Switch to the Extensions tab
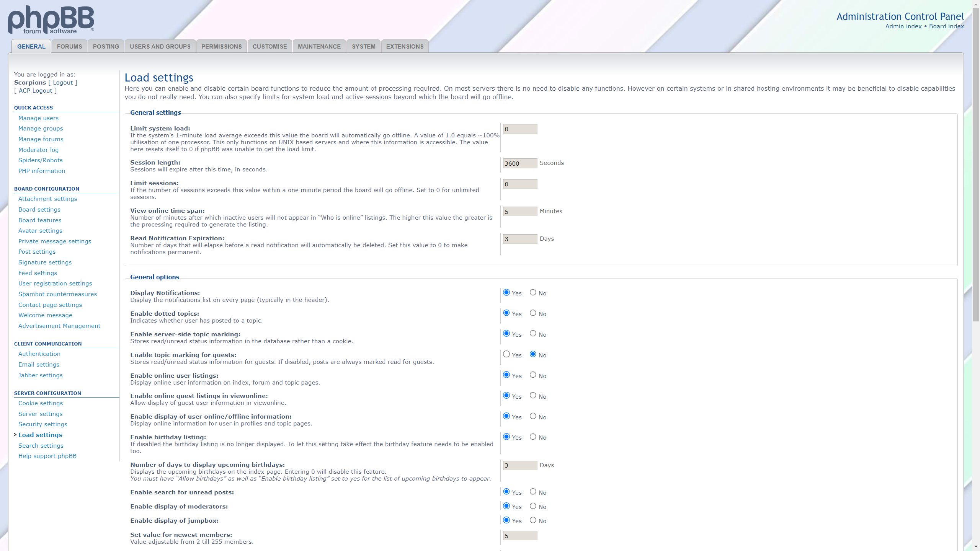980x551 pixels. pos(405,46)
